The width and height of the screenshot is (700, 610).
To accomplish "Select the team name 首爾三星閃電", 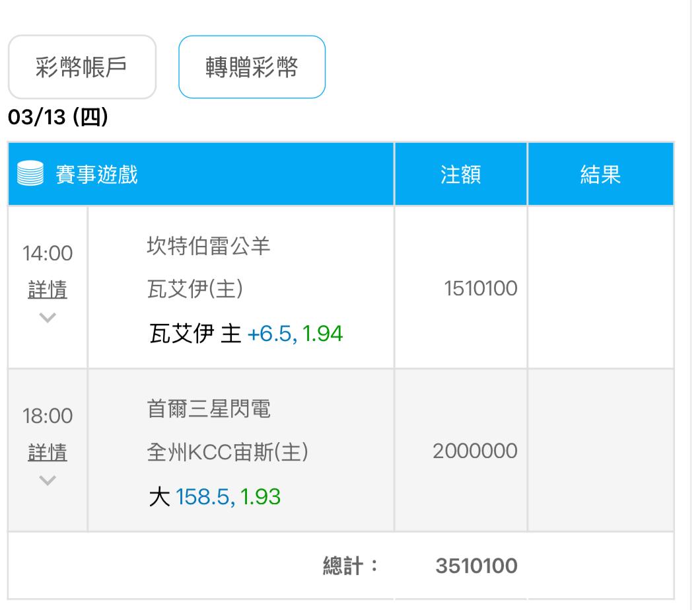I will pyautogui.click(x=209, y=409).
